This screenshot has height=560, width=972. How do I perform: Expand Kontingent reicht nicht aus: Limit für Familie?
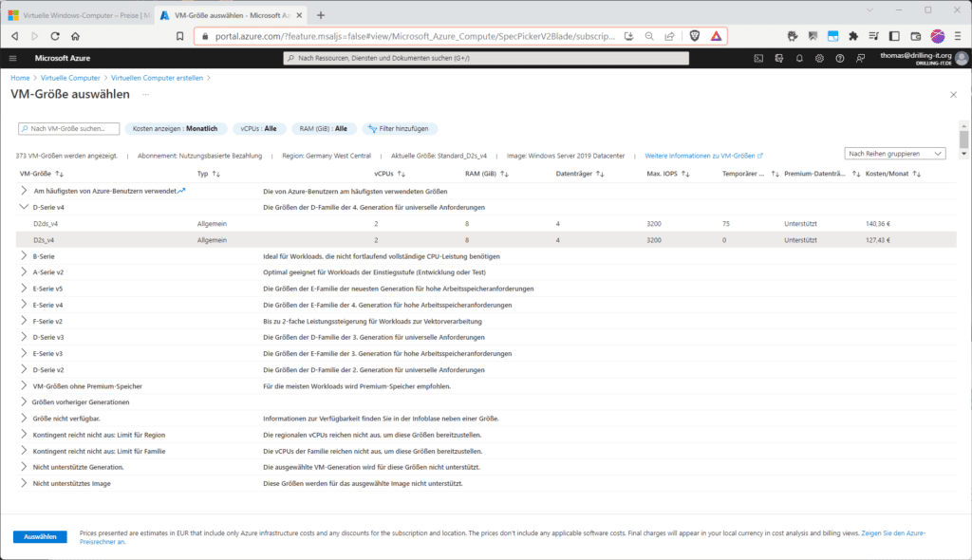point(24,451)
